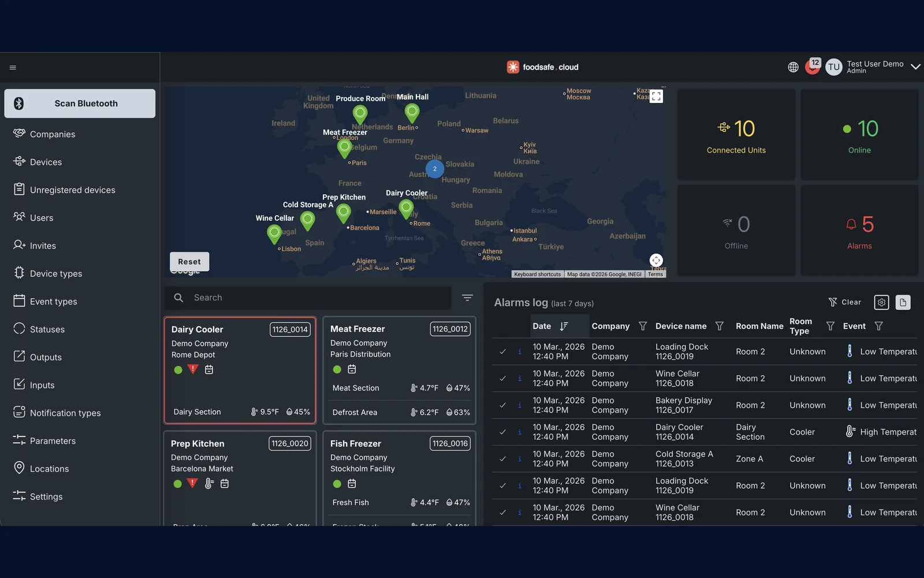Click the Main Hall map pin
Viewport: 924px width, 578px height.
click(x=412, y=112)
